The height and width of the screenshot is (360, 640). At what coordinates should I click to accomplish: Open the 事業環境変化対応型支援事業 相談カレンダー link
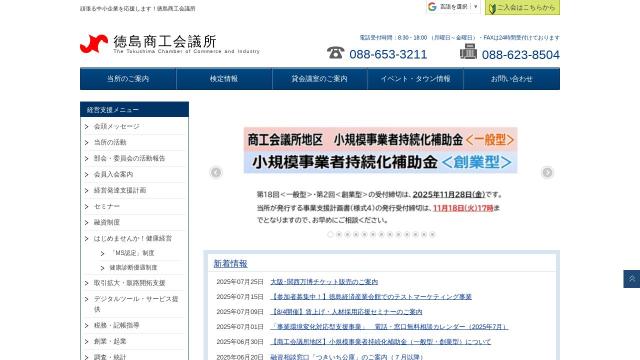(389, 327)
